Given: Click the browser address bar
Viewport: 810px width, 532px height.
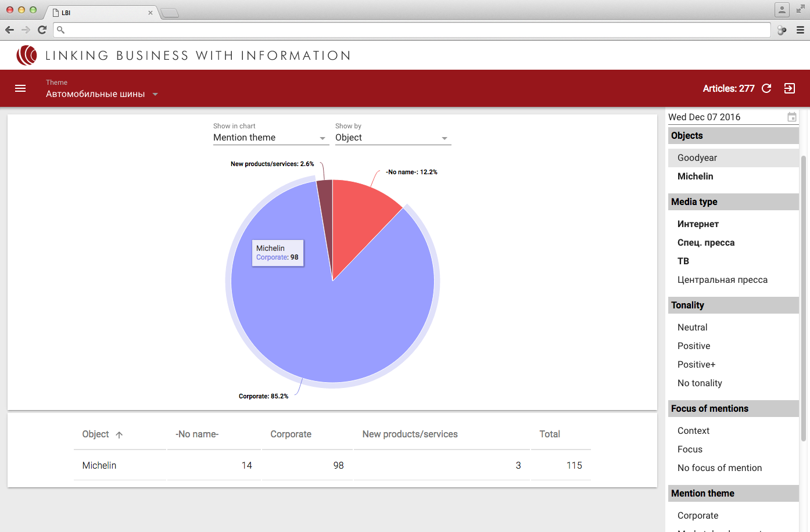Looking at the screenshot, I should (413, 30).
